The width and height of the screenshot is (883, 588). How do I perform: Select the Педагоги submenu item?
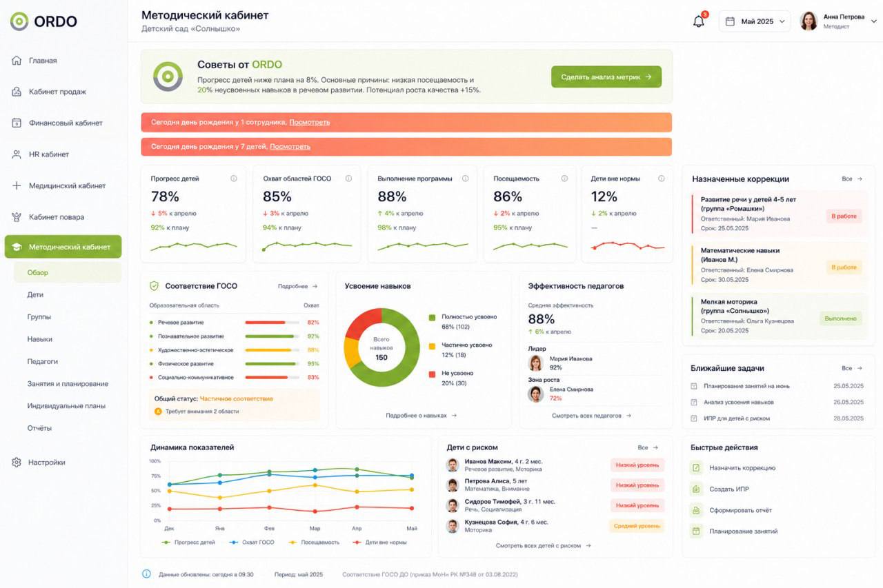[43, 361]
